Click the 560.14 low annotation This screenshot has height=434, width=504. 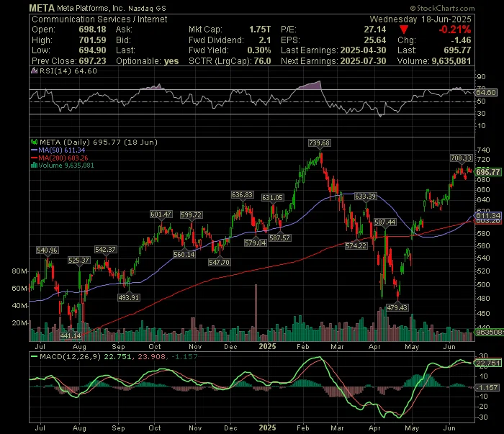(184, 255)
